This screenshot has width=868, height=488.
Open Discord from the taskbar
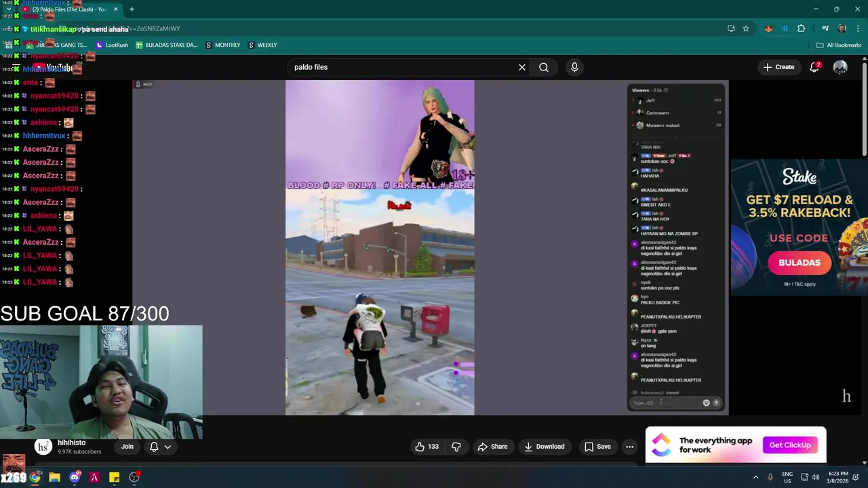click(75, 477)
